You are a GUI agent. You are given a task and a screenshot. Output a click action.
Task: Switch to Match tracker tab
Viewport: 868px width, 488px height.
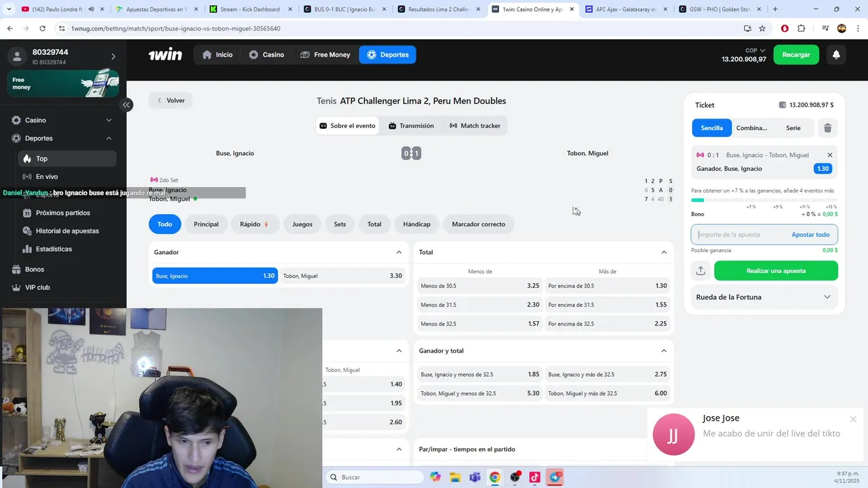[475, 126]
